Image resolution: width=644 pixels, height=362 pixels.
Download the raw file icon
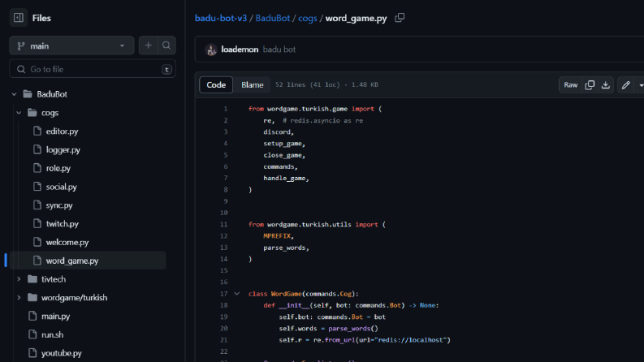click(x=605, y=85)
